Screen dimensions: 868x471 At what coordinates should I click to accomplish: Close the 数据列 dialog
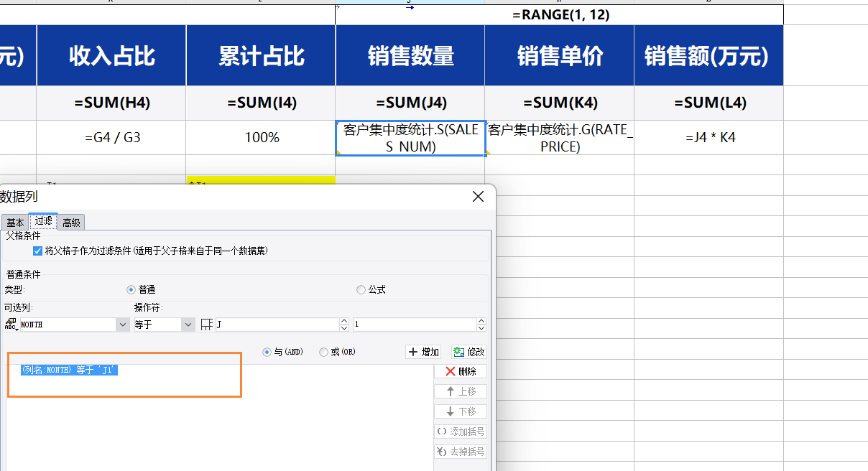[x=478, y=197]
